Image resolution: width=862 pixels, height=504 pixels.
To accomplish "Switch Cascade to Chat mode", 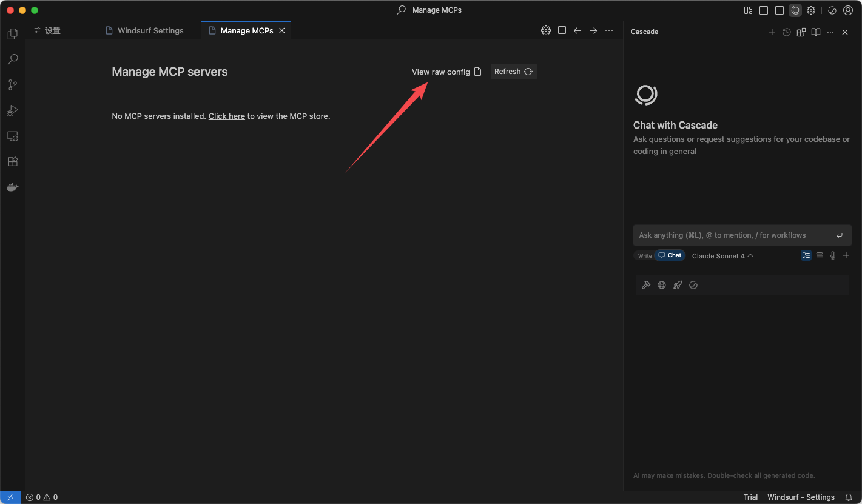I will (670, 255).
